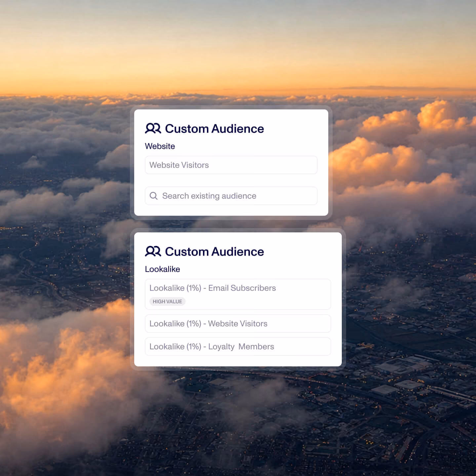The height and width of the screenshot is (476, 476).
Task: Choose Lookalike (1%) - Email Subscribers
Action: 238,294
